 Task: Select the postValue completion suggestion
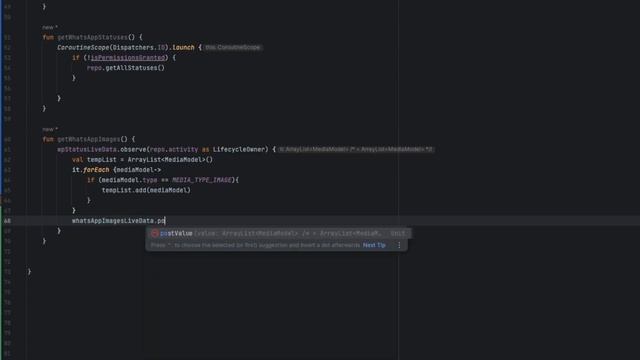(278, 233)
